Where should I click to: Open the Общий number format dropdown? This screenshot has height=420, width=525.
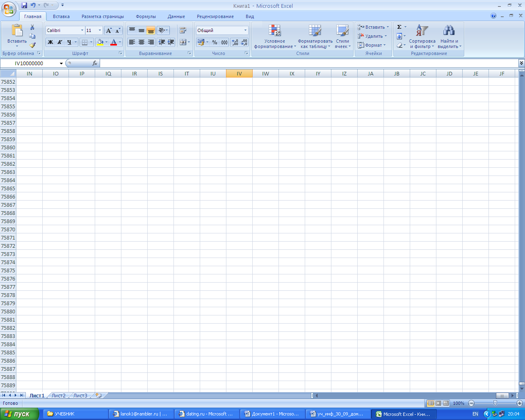point(245,30)
